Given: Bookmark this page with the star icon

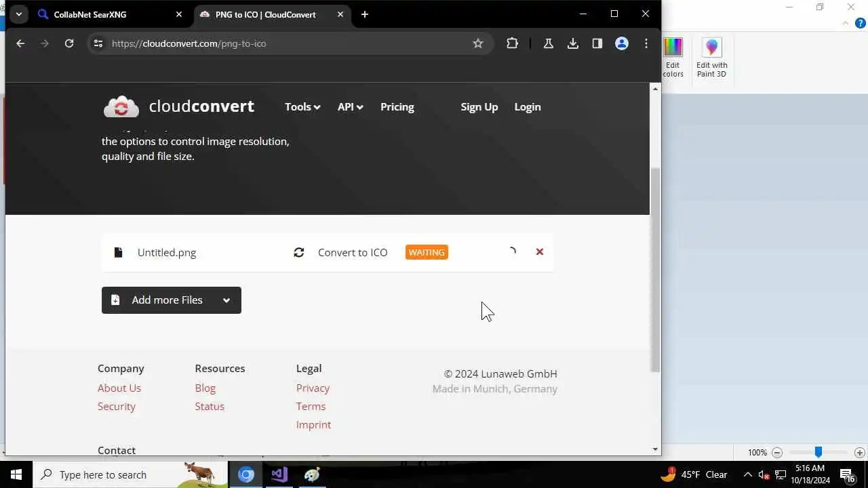Looking at the screenshot, I should [x=478, y=43].
